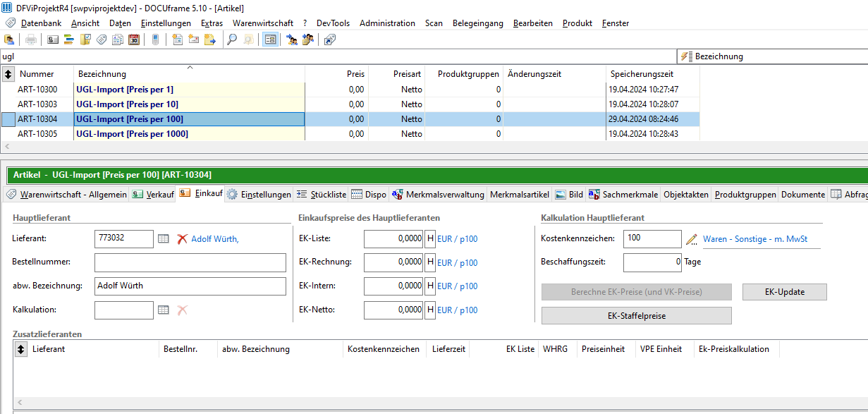Open the Datenbank menu

tap(42, 23)
